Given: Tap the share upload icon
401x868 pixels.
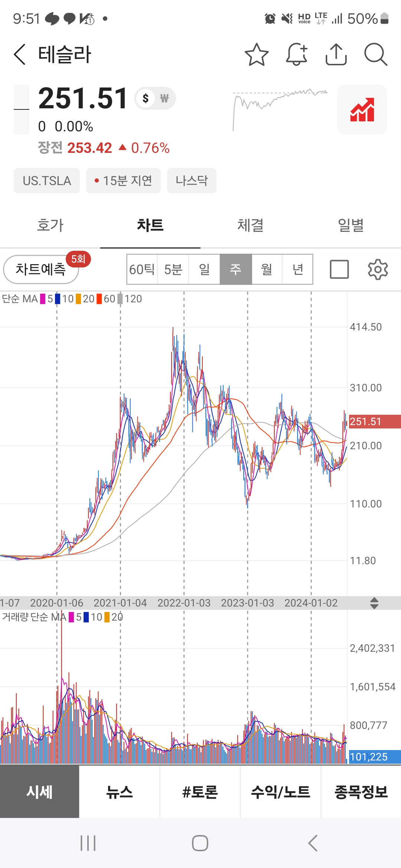Looking at the screenshot, I should pos(336,55).
